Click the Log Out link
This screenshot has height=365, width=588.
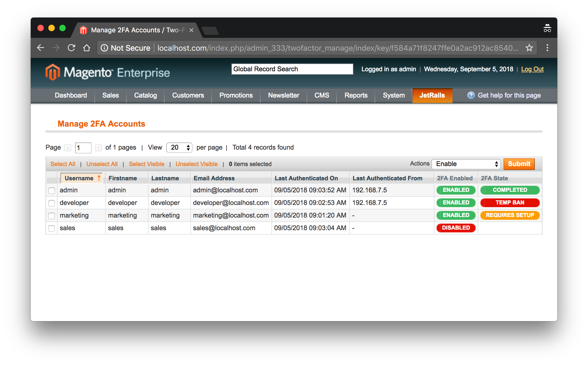[532, 69]
